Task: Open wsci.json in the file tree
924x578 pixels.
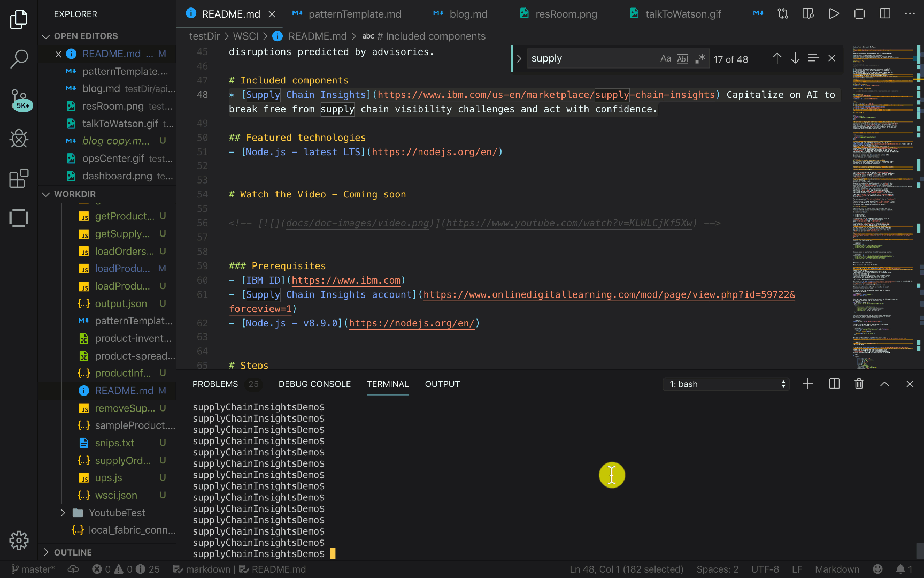Action: [x=116, y=495]
